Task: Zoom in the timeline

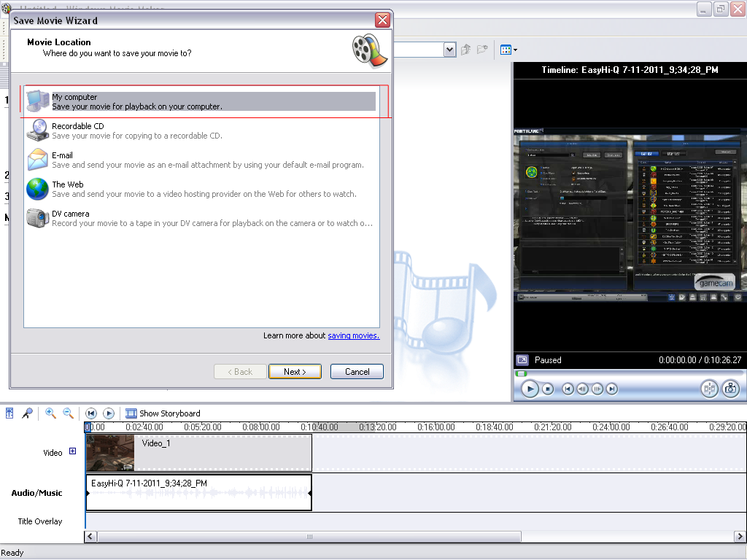Action: 50,413
